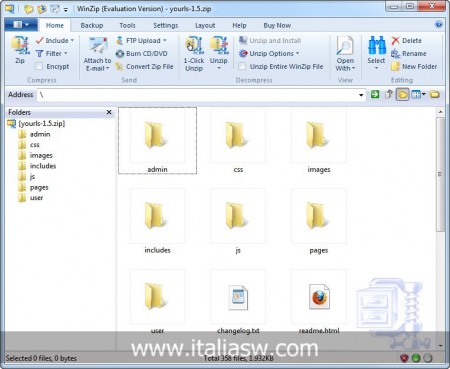
Task: Open the Settings tab
Action: (x=165, y=25)
